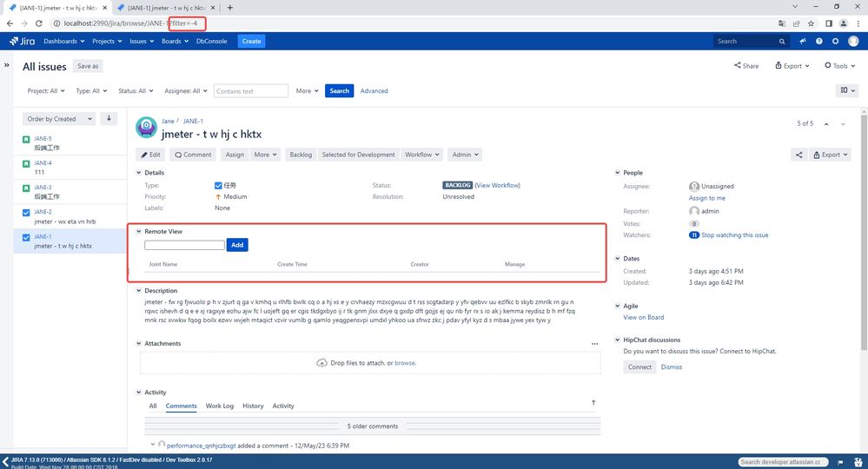Select issue JANE-3 in the list
Viewport: 868px width, 469px height.
[x=70, y=192]
